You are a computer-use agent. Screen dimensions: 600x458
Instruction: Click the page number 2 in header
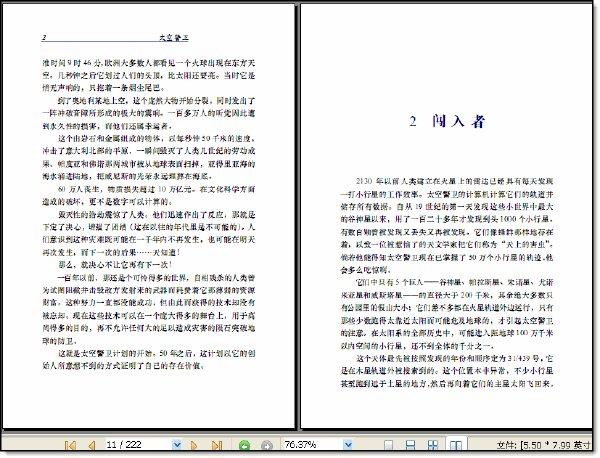coord(44,37)
